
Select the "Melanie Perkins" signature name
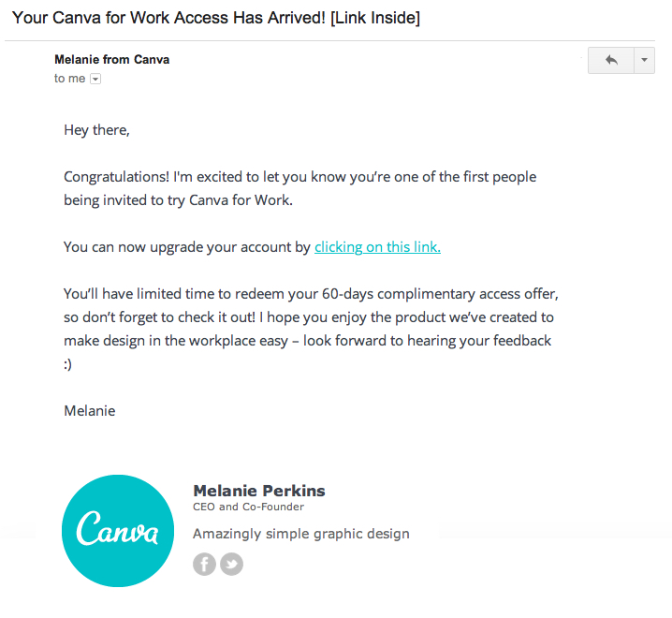(x=258, y=491)
